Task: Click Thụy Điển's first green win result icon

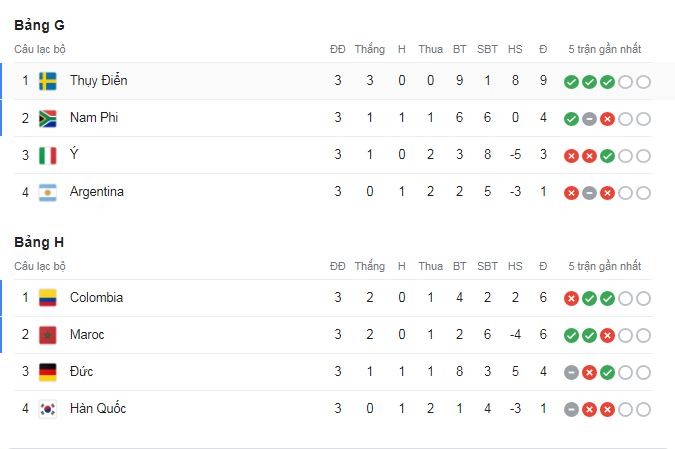Action: click(x=571, y=82)
